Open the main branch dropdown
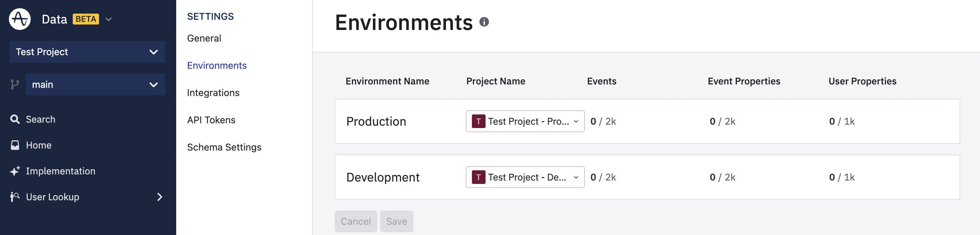Image resolution: width=980 pixels, height=235 pixels. coord(95,84)
